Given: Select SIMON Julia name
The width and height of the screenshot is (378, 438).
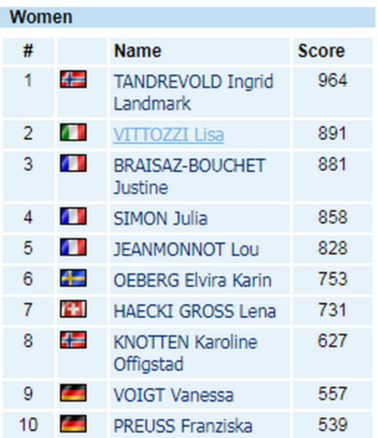Looking at the screenshot, I should pyautogui.click(x=160, y=219).
